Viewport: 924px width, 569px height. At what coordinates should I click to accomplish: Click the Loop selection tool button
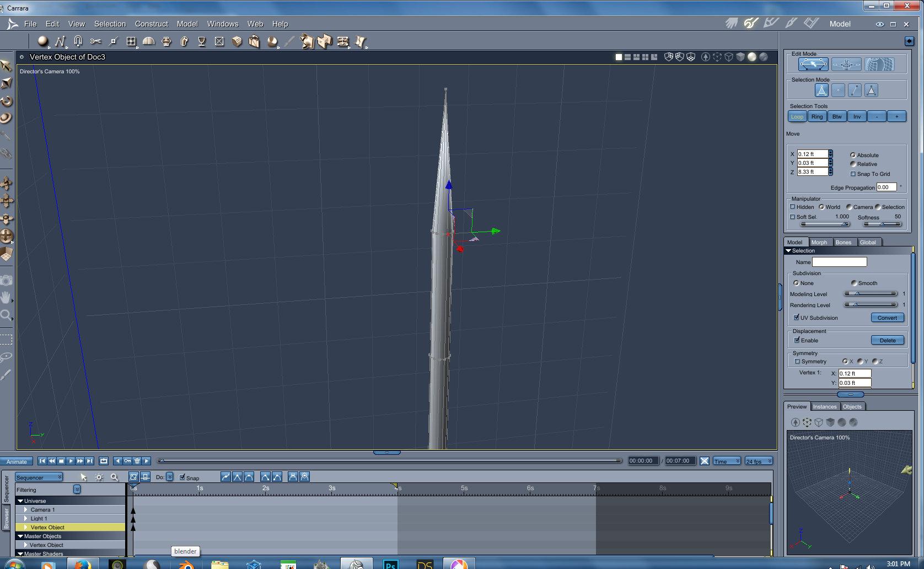797,116
